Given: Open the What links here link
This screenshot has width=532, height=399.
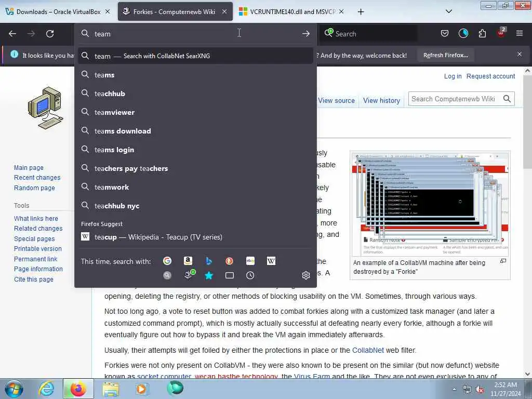Looking at the screenshot, I should (36, 219).
